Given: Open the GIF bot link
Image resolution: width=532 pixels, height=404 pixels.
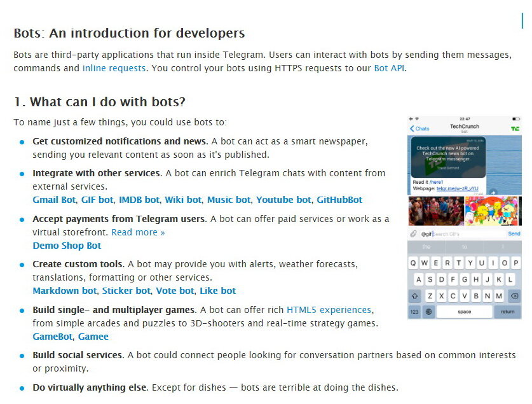Looking at the screenshot, I should [x=97, y=200].
